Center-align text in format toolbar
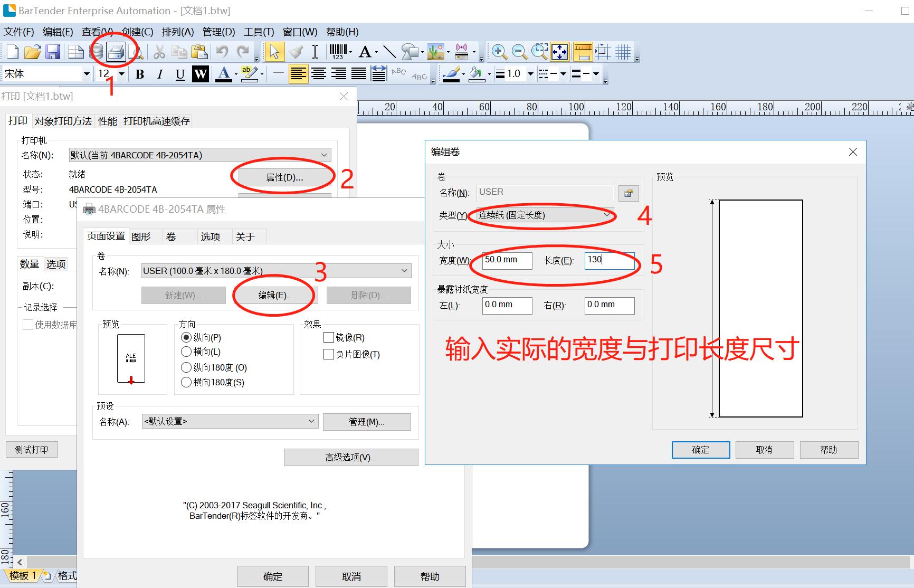The height and width of the screenshot is (588, 914). pos(318,74)
